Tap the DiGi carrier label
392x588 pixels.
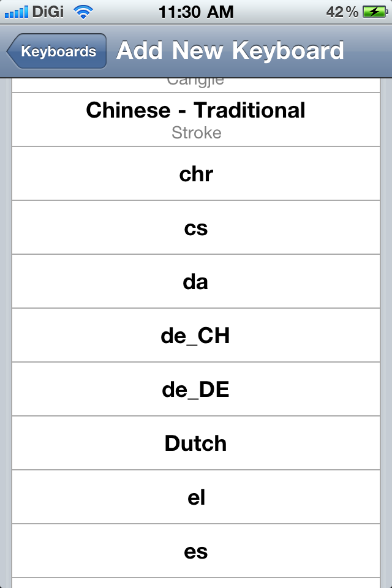[48, 12]
